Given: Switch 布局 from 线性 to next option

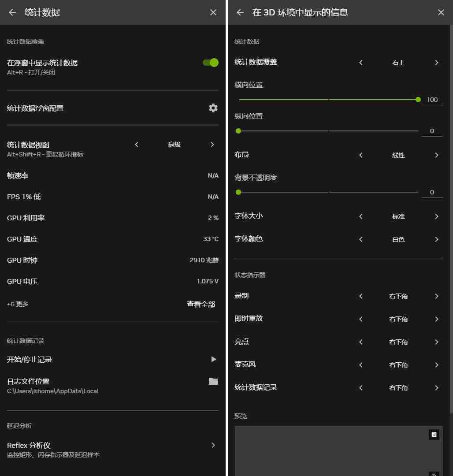Looking at the screenshot, I should [437, 155].
